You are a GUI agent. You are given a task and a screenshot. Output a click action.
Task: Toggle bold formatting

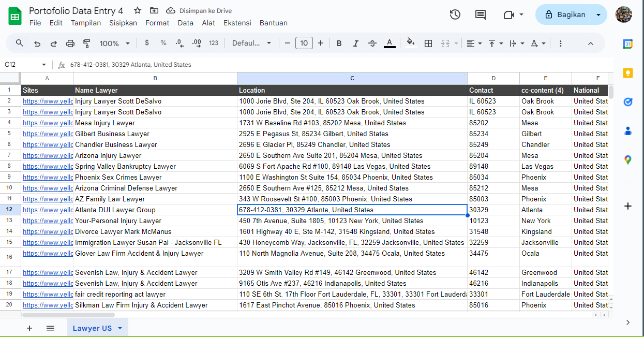339,43
